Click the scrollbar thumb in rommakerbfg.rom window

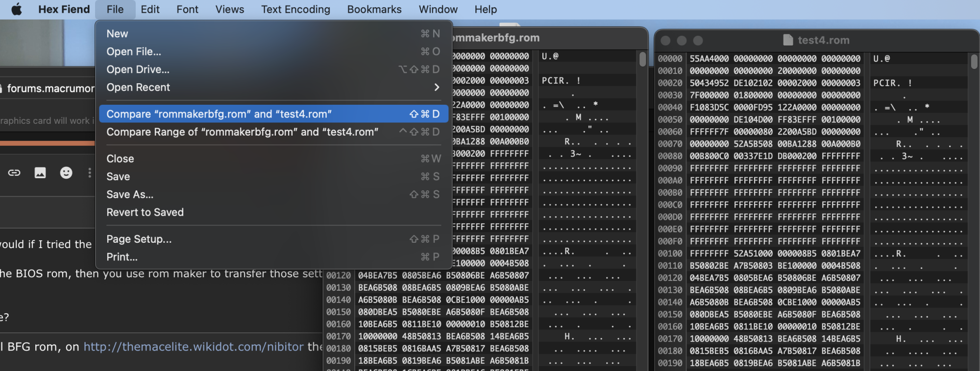tap(642, 59)
